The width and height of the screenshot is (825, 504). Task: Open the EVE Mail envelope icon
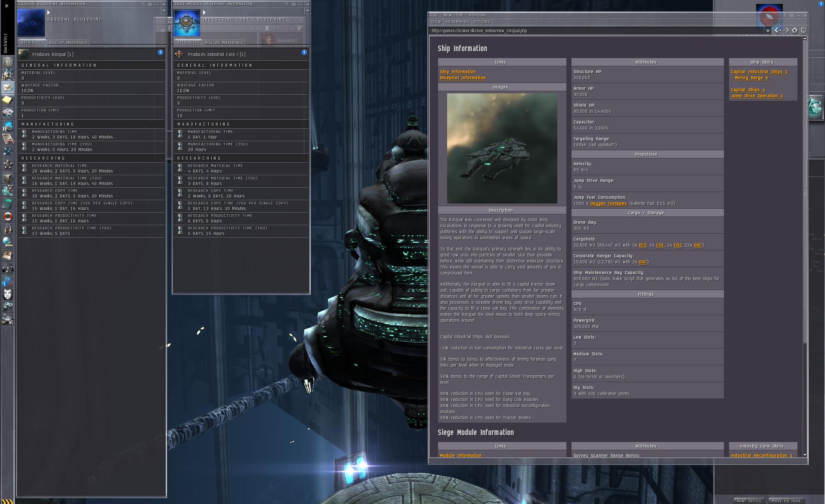(x=7, y=87)
